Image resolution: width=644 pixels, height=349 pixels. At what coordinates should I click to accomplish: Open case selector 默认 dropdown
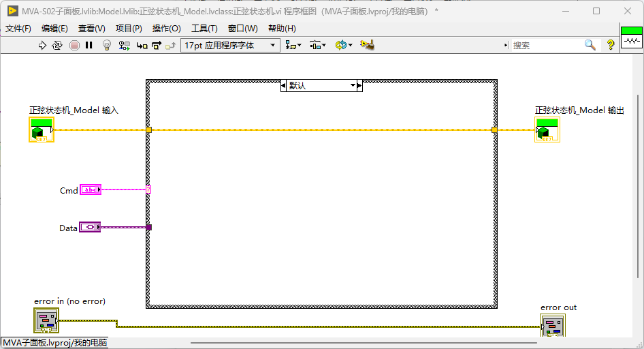point(353,85)
